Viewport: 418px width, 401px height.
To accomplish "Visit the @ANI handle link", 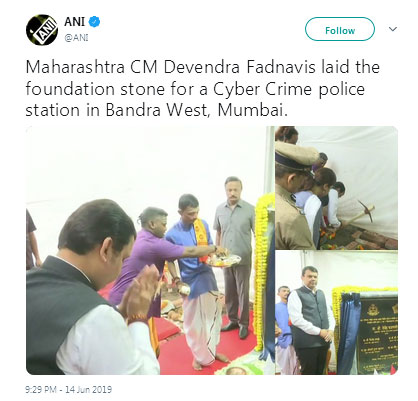I will point(76,38).
